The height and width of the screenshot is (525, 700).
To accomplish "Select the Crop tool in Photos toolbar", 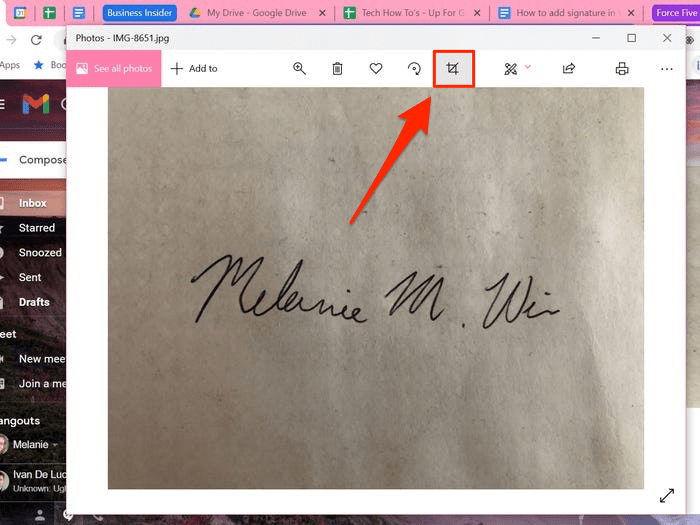I will (x=453, y=69).
